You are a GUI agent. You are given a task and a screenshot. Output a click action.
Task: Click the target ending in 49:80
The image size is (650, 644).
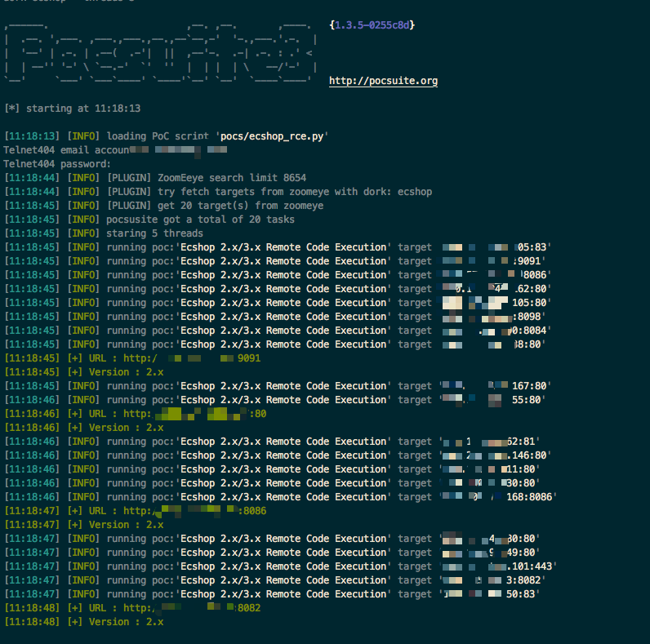(490, 553)
